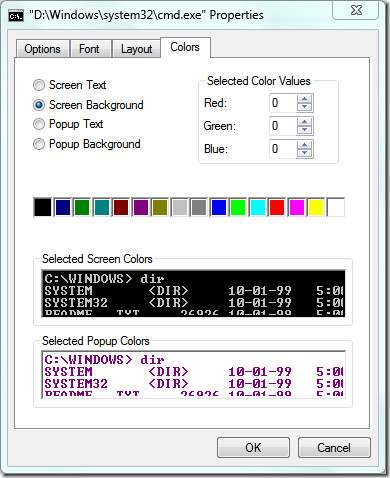Choose the bright red color swatch
The height and width of the screenshot is (478, 390).
tap(277, 207)
